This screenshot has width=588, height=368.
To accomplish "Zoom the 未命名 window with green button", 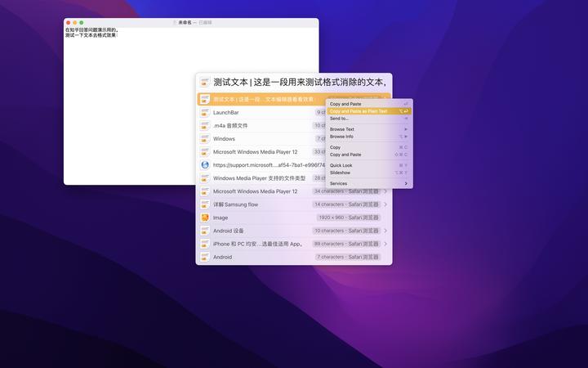I will (x=82, y=23).
